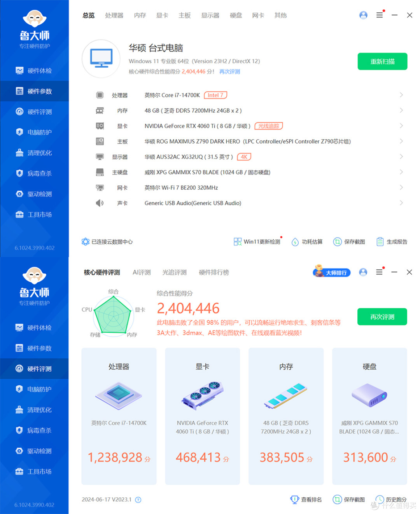Open 硬件体检 in the upper window sidebar
Screen dimensions: 420x514
click(34, 71)
